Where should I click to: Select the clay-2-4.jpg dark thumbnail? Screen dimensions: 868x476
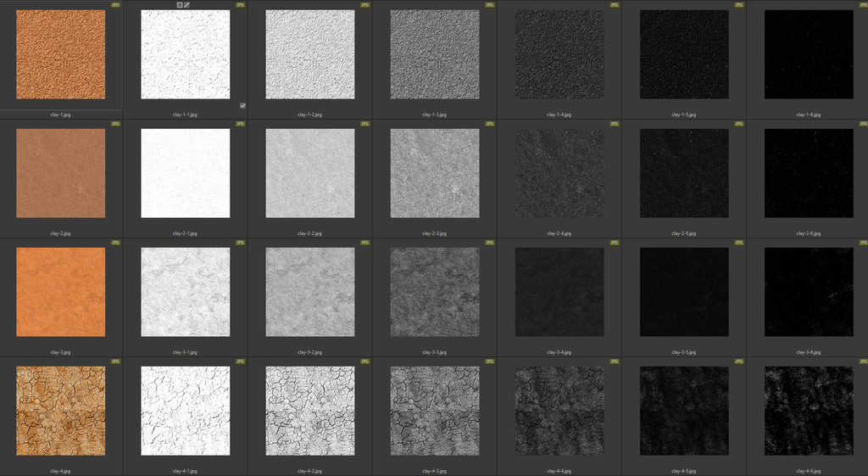[559, 173]
